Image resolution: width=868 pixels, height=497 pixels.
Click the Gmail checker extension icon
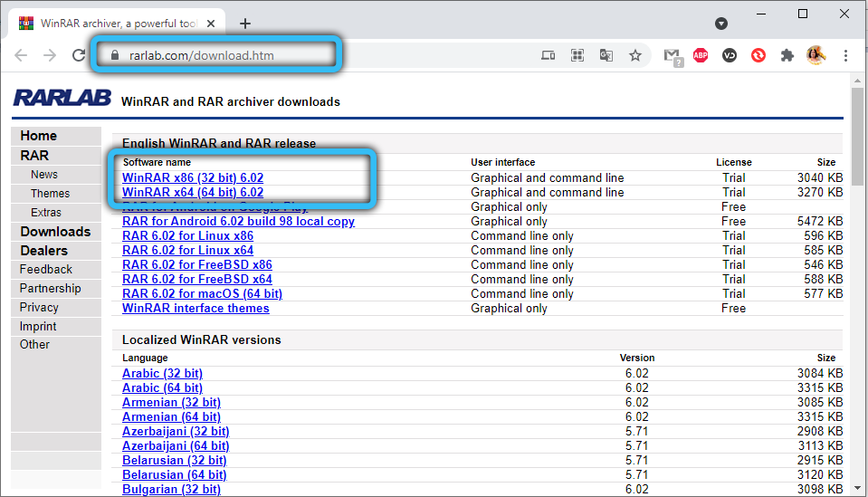672,55
